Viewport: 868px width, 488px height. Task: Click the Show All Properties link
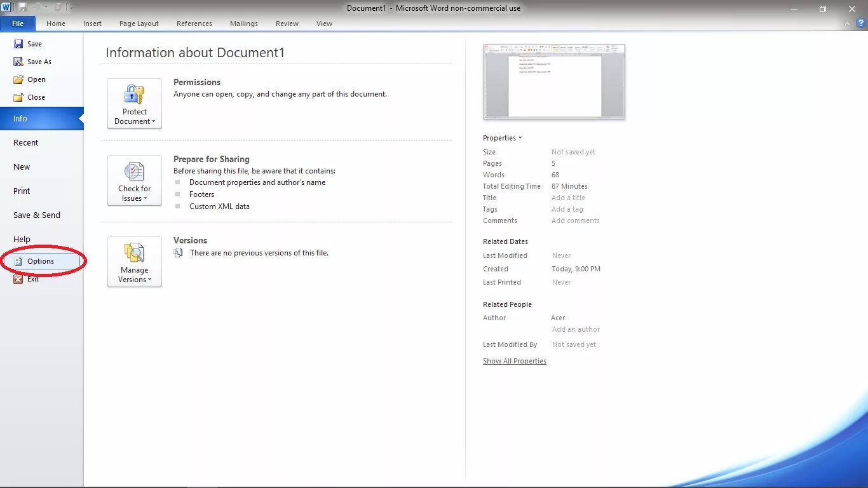pyautogui.click(x=515, y=361)
